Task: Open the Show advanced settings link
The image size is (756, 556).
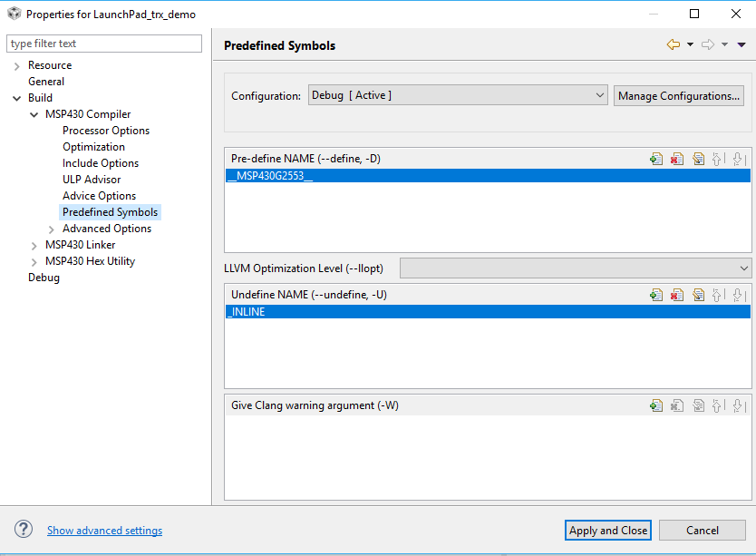Action: pos(104,531)
